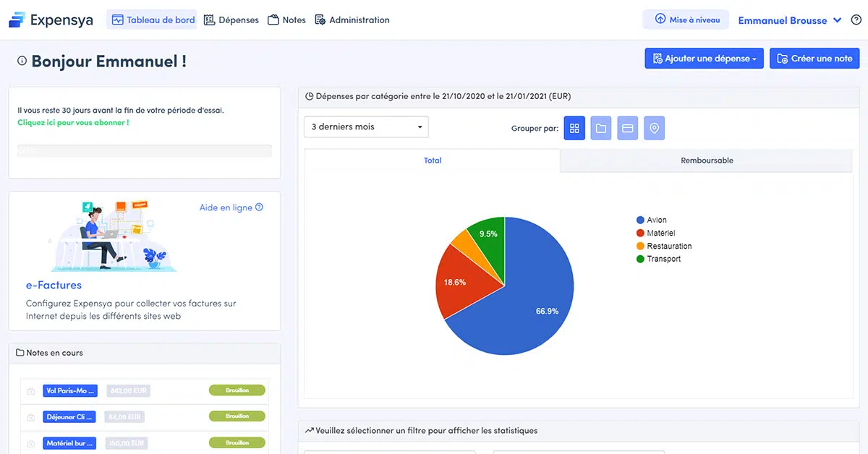Group expenses by category grid icon

574,128
